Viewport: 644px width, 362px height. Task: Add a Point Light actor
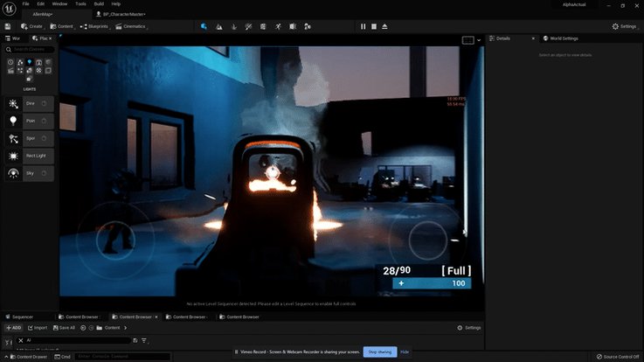pos(29,121)
